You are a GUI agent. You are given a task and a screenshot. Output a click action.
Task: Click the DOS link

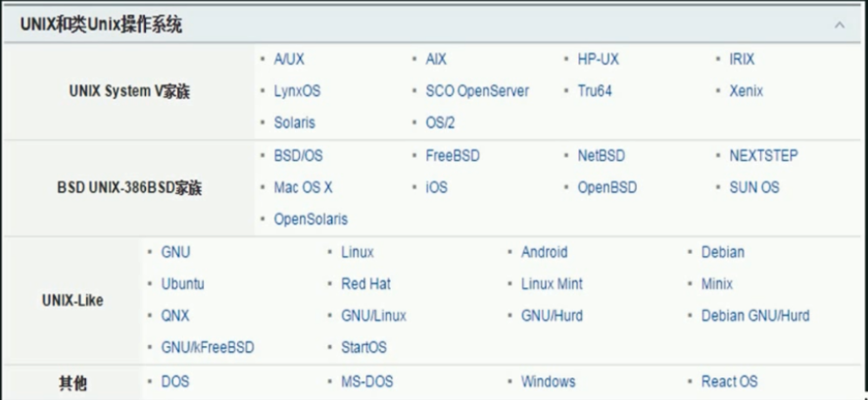(x=175, y=381)
